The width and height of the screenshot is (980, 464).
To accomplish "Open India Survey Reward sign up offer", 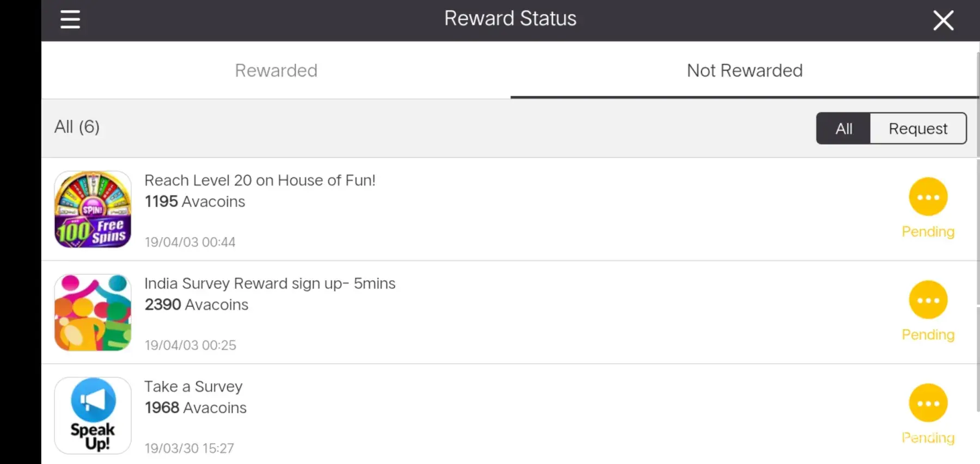I will 269,284.
